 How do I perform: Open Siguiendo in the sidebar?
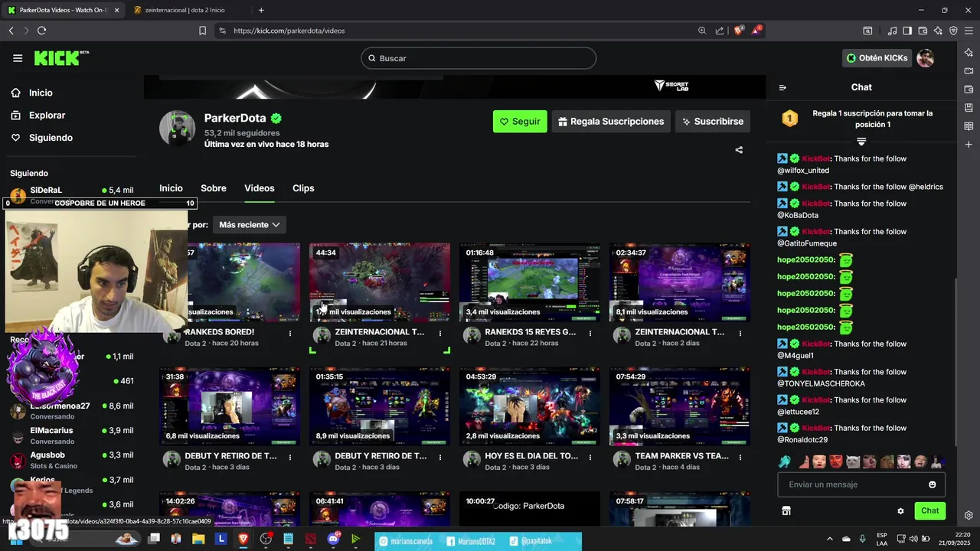(x=51, y=138)
